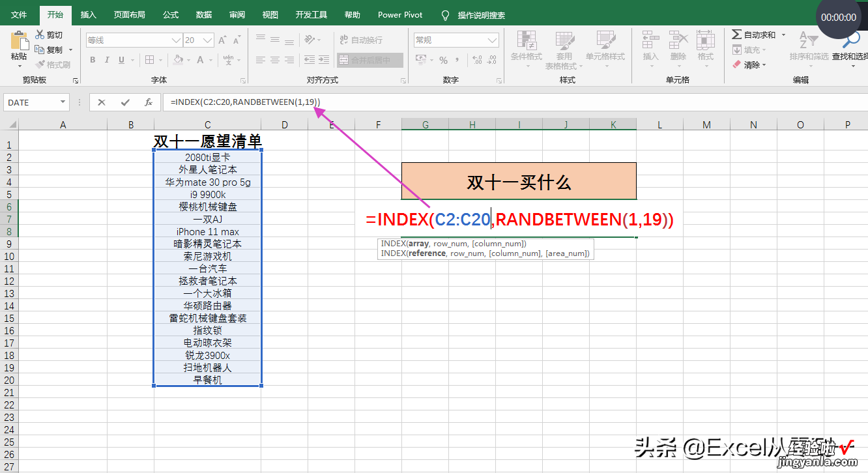Click the insert function fx button
The height and width of the screenshot is (473, 868).
[x=149, y=102]
